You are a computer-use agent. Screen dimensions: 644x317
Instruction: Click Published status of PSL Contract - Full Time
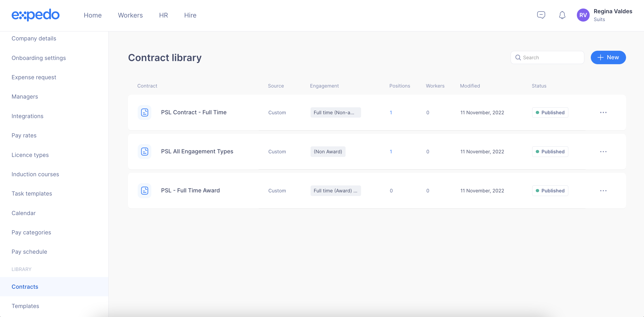(x=550, y=112)
